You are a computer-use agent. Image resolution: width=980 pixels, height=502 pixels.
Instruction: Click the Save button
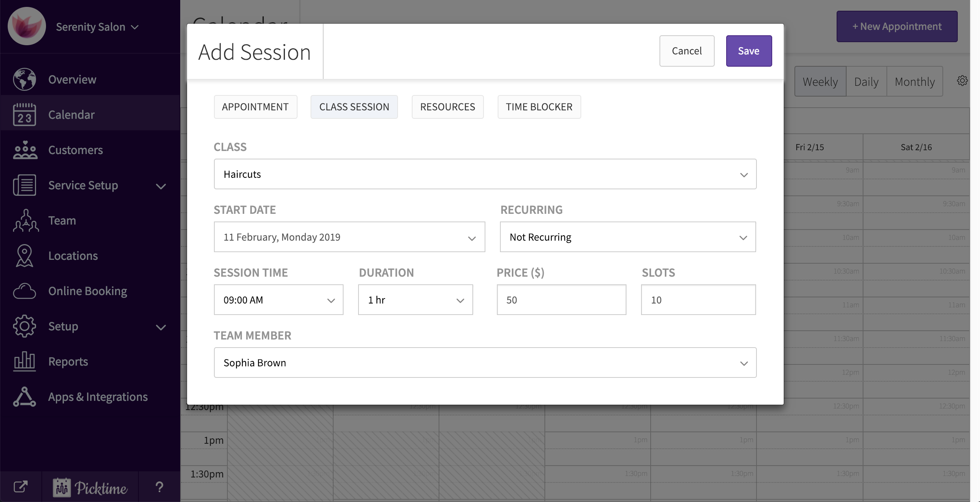click(x=748, y=51)
